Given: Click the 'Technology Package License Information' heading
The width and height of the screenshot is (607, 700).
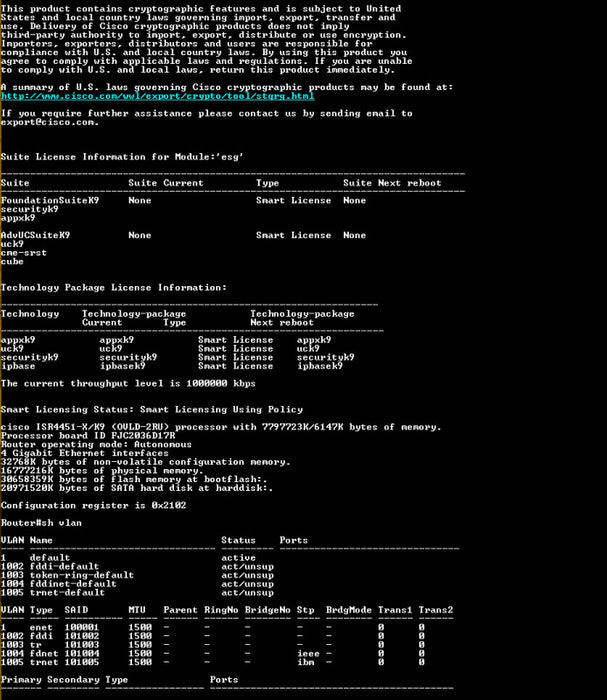Looking at the screenshot, I should [x=114, y=288].
